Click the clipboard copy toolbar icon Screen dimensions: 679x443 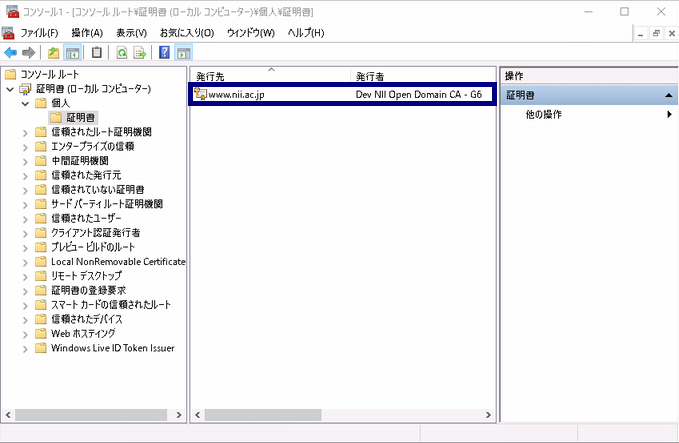click(x=97, y=53)
